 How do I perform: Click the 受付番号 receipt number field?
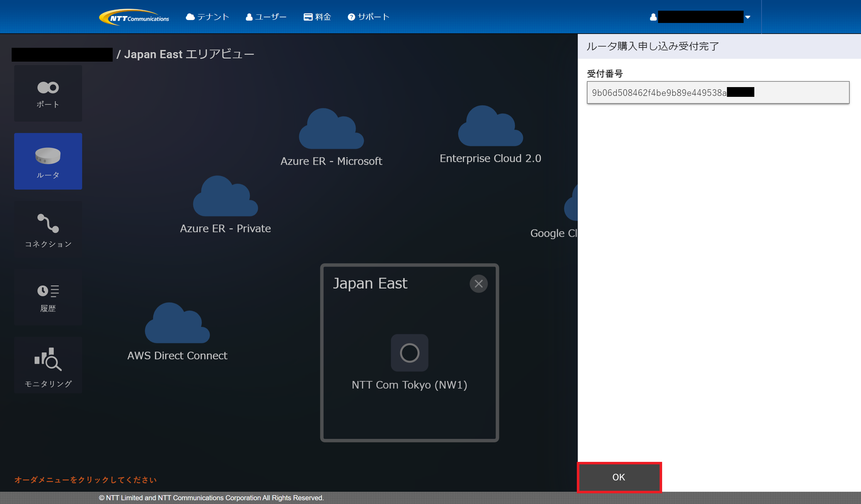pos(717,92)
